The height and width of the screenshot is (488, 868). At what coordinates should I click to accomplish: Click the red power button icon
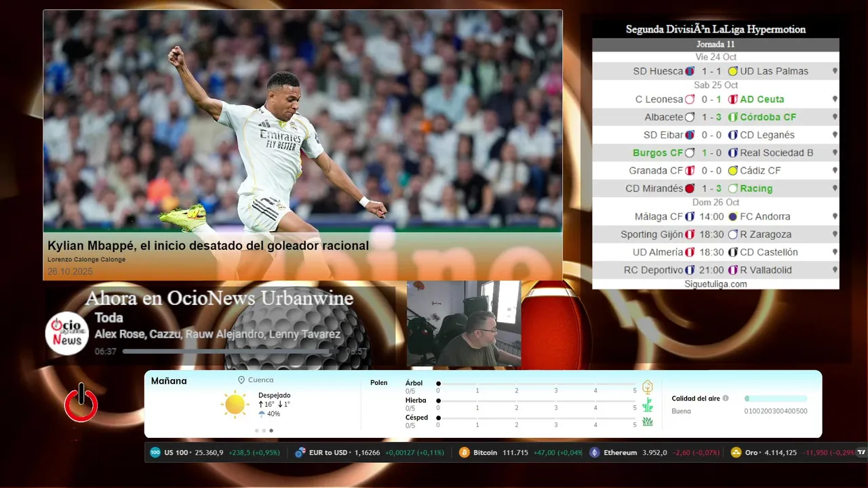(x=81, y=403)
